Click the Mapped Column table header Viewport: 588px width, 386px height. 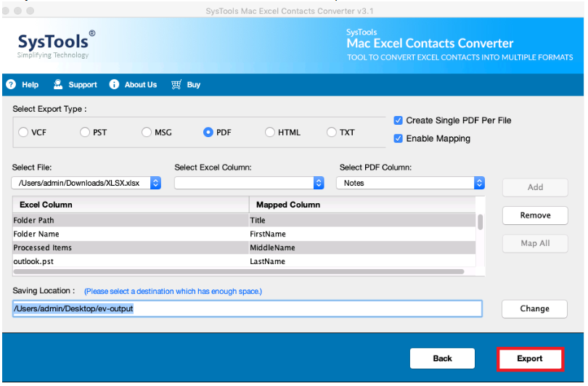tap(363, 205)
